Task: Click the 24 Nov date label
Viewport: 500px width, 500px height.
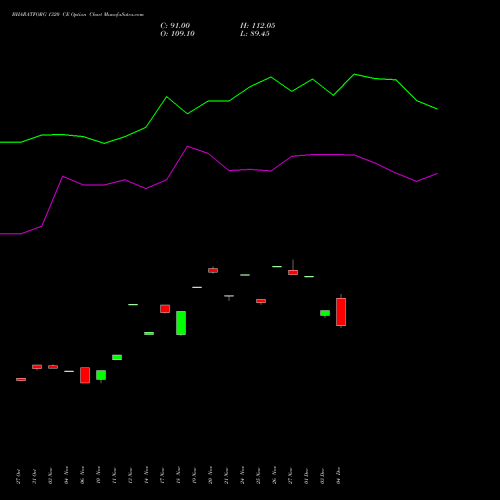Action: coord(242,475)
